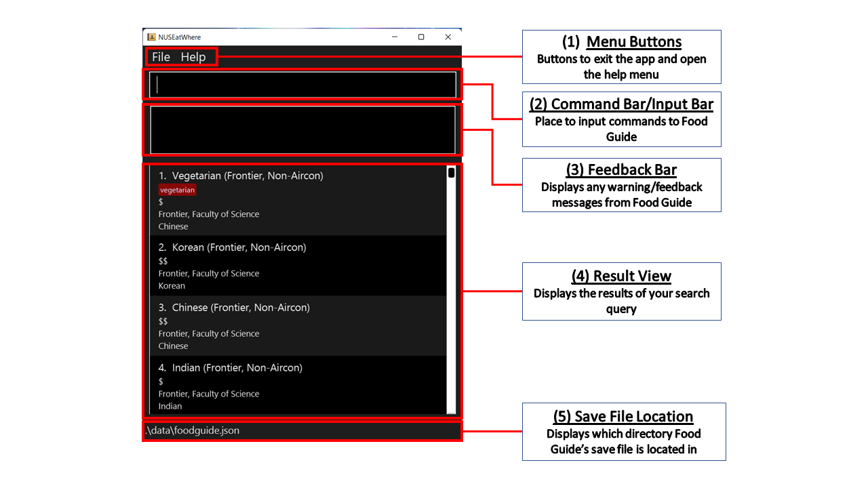Select the Korean (Frontier, Non-Aircon) entry
868x488 pixels.
pyautogui.click(x=298, y=266)
